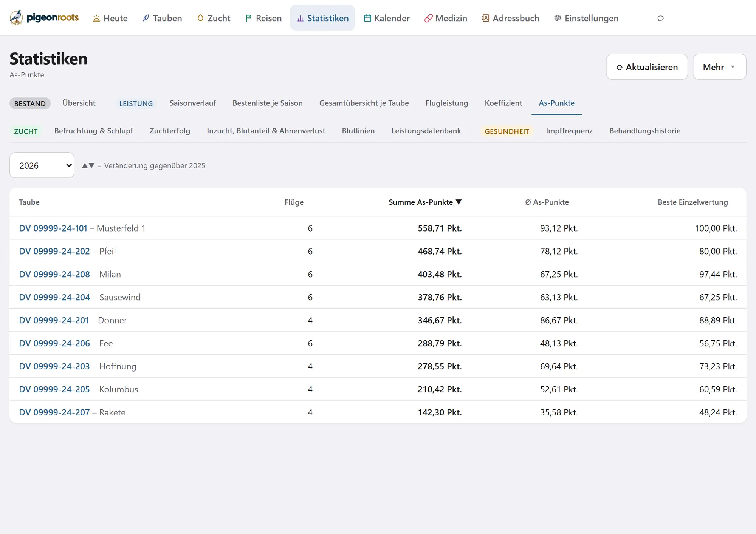Toggle sort on Summe As-Punkte column
Image resolution: width=756 pixels, height=534 pixels.
[x=425, y=202]
